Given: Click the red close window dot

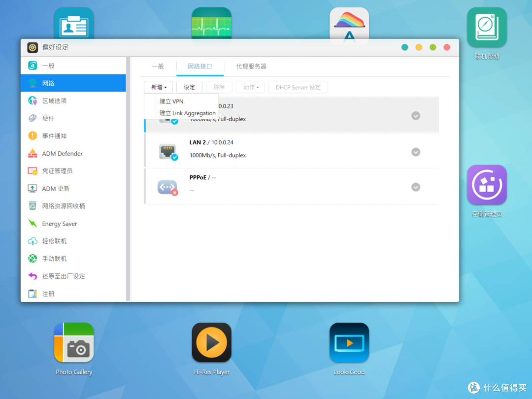Looking at the screenshot, I should [447, 47].
